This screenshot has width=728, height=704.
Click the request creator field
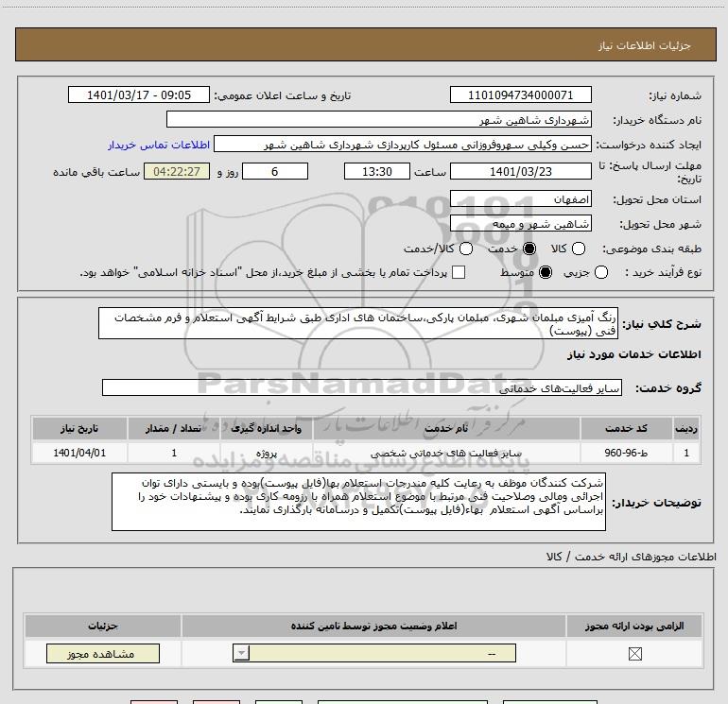403,145
